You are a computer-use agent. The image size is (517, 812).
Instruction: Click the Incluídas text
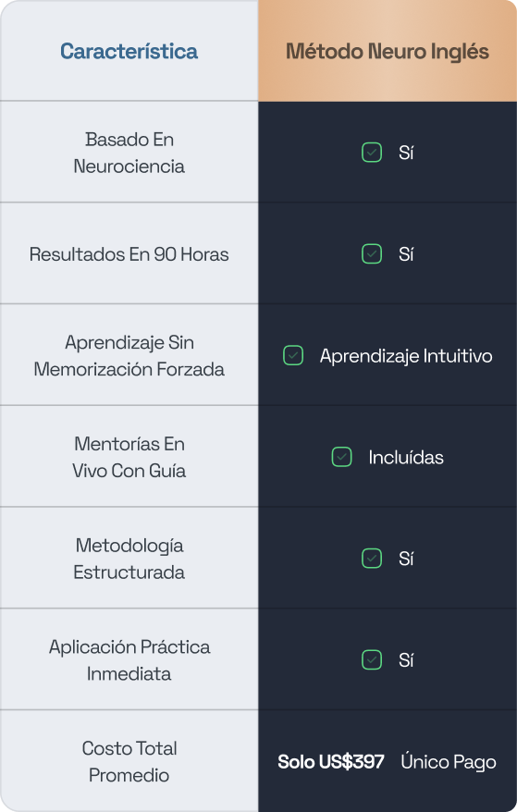pyautogui.click(x=406, y=457)
